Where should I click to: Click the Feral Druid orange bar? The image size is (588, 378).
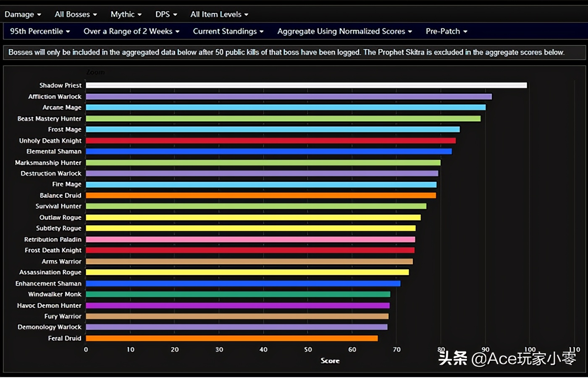tap(231, 338)
